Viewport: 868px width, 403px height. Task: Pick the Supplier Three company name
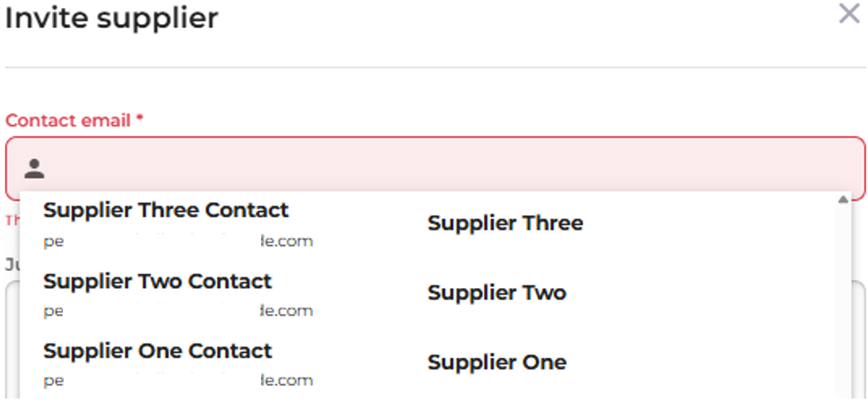tap(504, 223)
